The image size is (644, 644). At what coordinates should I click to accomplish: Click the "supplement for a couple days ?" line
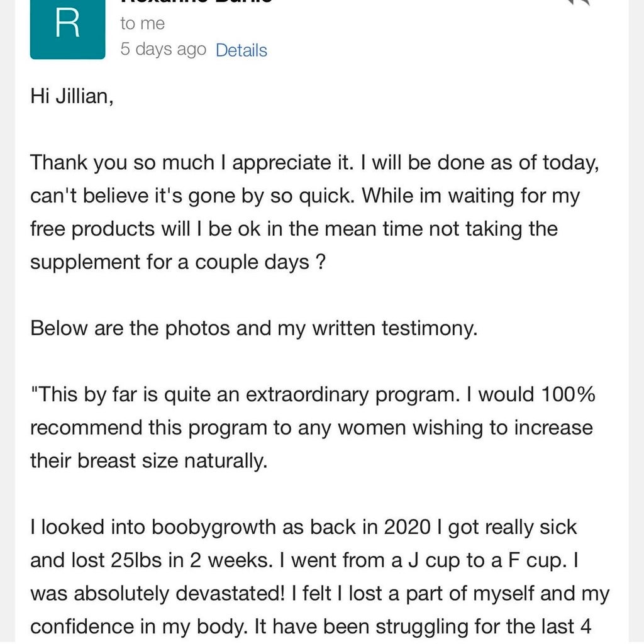tap(177, 261)
